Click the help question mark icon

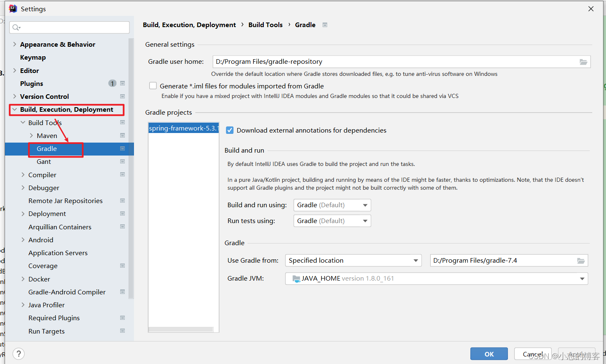point(18,354)
